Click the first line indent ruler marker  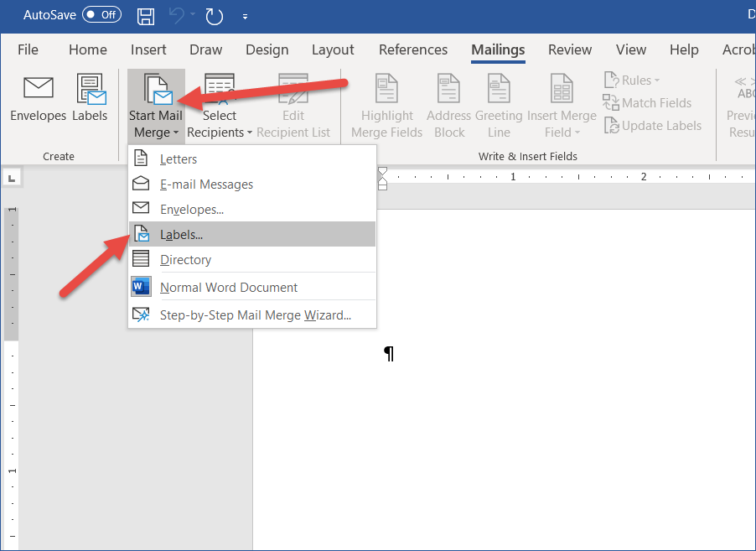point(382,171)
